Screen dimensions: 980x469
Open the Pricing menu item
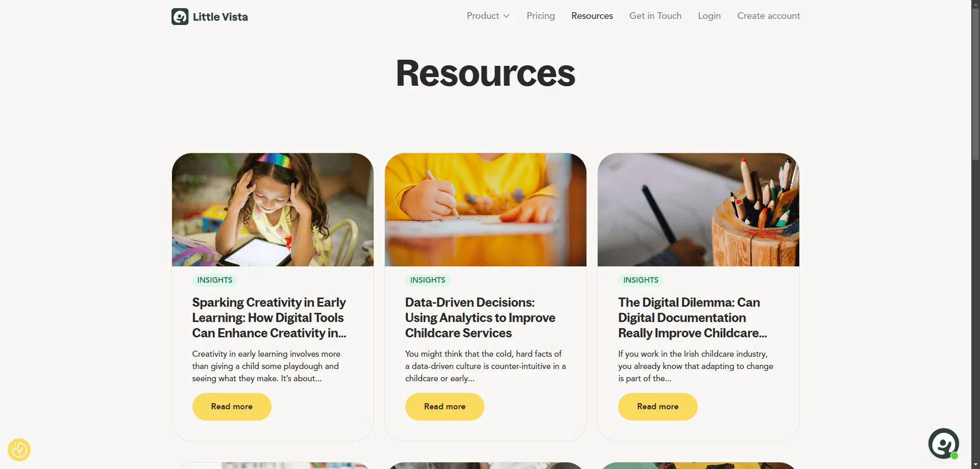(541, 16)
